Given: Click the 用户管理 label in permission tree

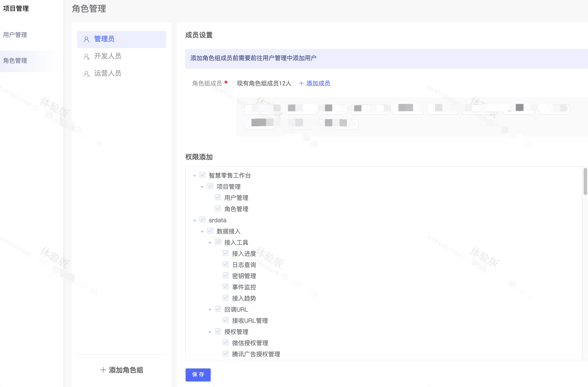Looking at the screenshot, I should [x=236, y=198].
